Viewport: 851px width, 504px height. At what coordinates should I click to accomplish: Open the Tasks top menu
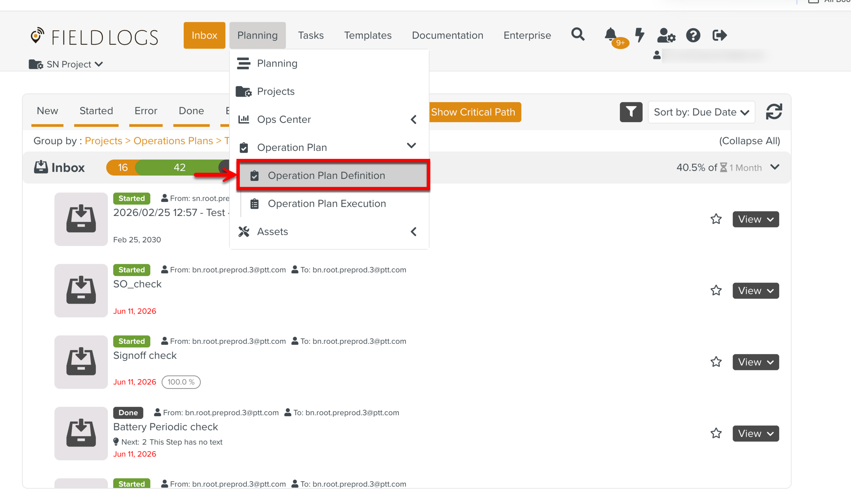[x=310, y=35]
